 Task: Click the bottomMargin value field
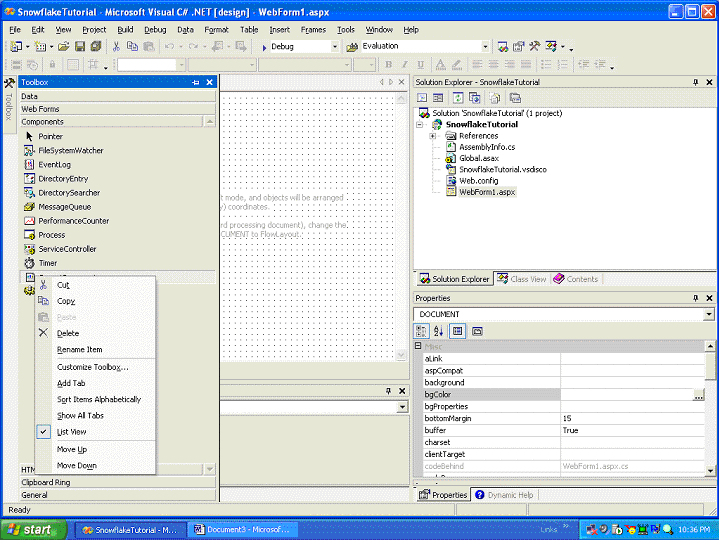[633, 419]
